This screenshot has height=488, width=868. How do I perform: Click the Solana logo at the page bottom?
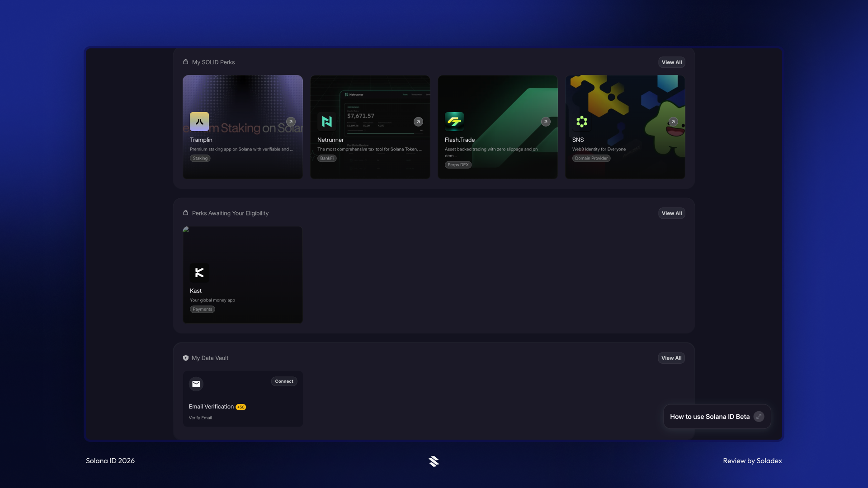point(434,461)
